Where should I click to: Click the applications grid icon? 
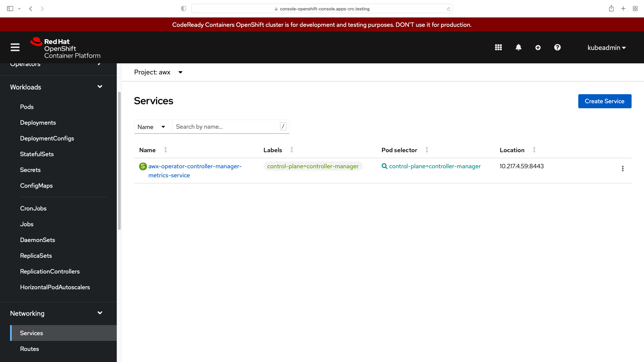(498, 47)
